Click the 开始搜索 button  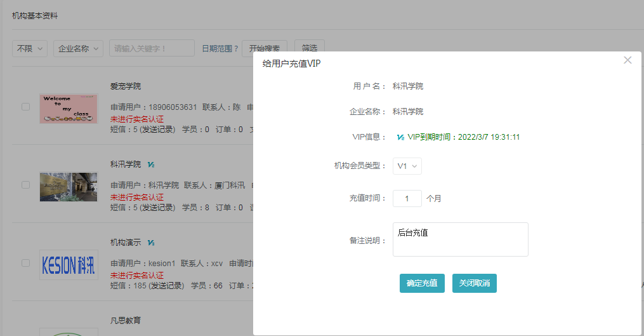click(x=265, y=48)
